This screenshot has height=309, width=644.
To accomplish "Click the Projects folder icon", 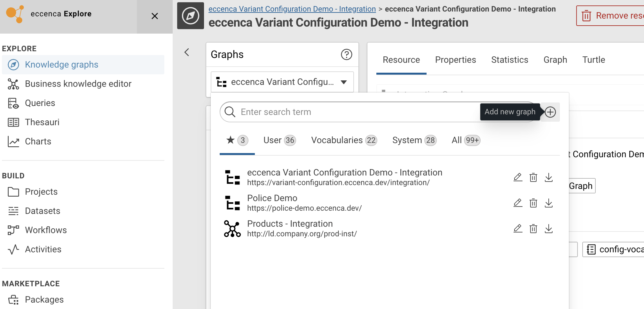I will pos(13,192).
